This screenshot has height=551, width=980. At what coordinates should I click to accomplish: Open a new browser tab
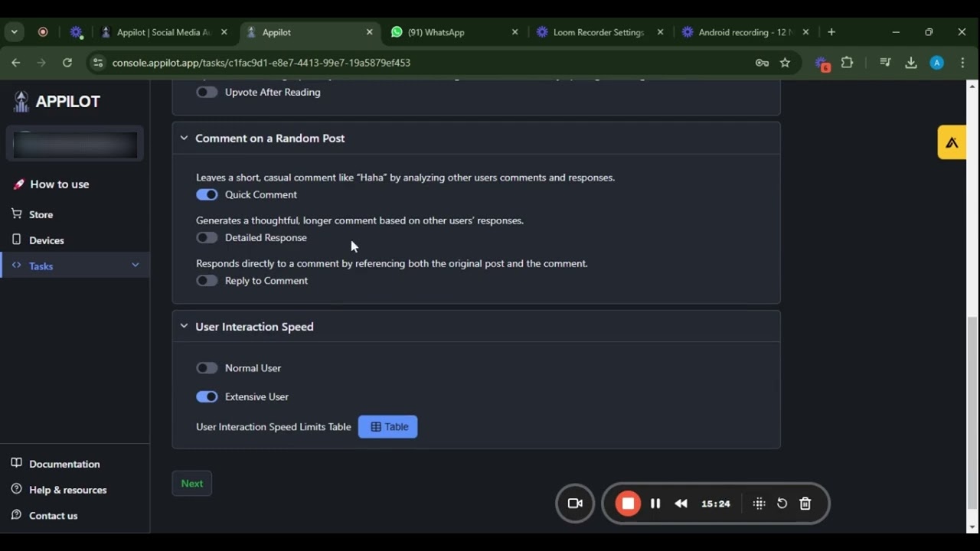pos(831,32)
